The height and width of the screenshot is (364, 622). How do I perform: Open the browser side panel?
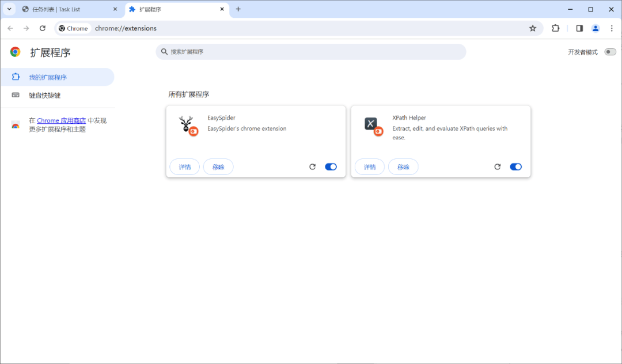point(579,28)
